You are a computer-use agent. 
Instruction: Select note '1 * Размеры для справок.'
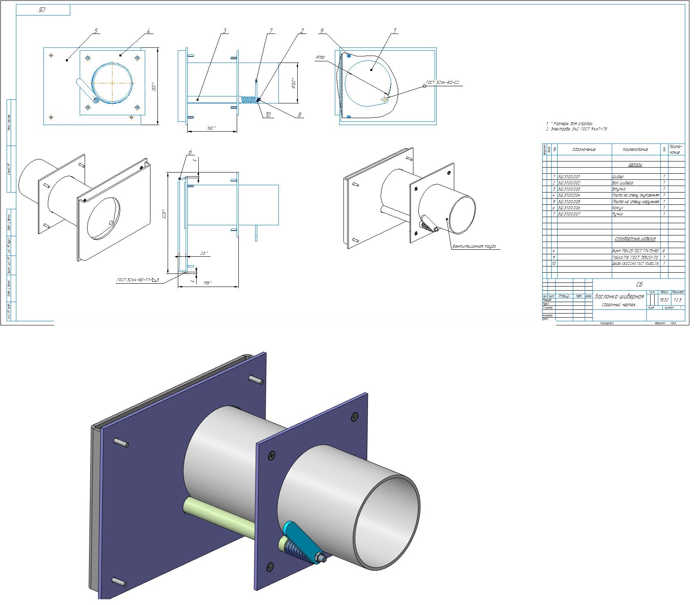pyautogui.click(x=569, y=123)
